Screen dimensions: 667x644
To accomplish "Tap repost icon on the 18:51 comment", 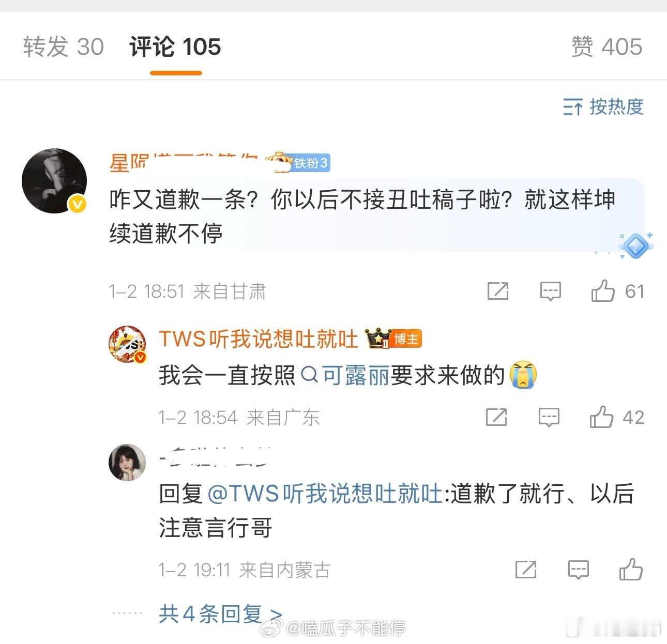I will point(498,291).
